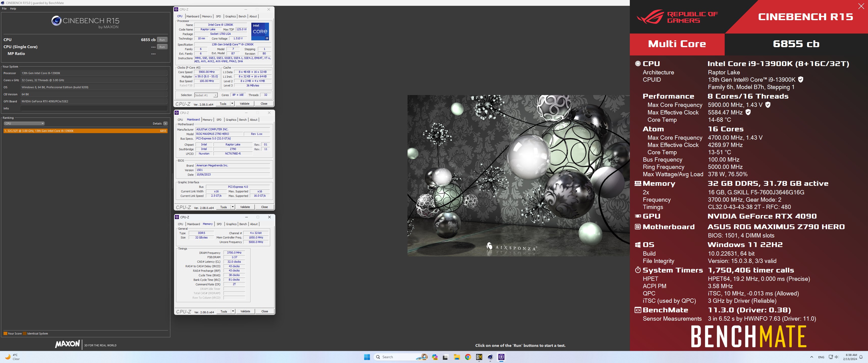Click the shield icon next to CPUID

click(801, 79)
